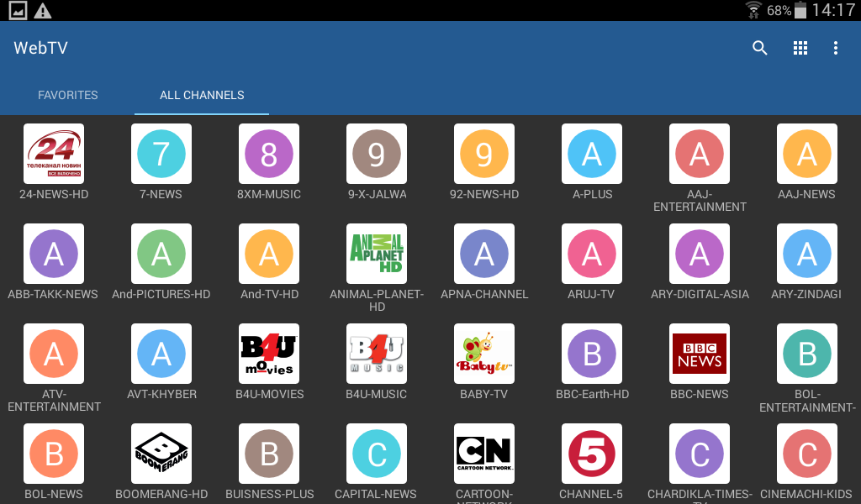Launch the 8XM-MUSIC channel icon
861x504 pixels.
coord(269,154)
